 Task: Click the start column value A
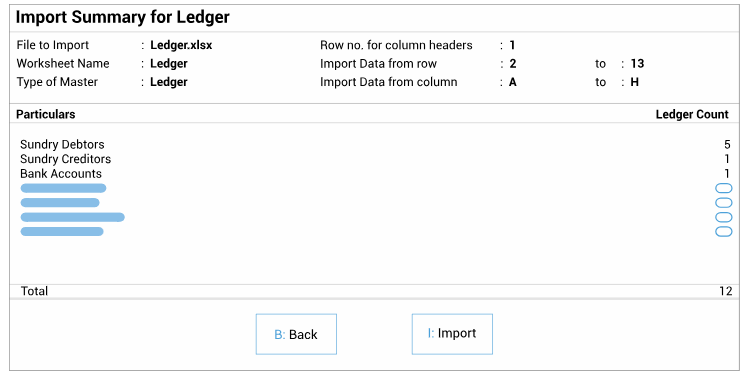point(513,82)
